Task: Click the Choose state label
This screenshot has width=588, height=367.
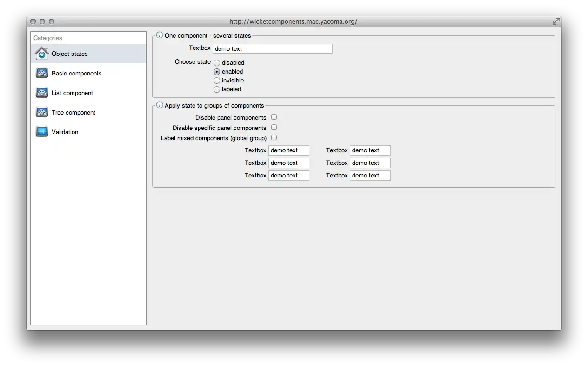Action: point(193,61)
